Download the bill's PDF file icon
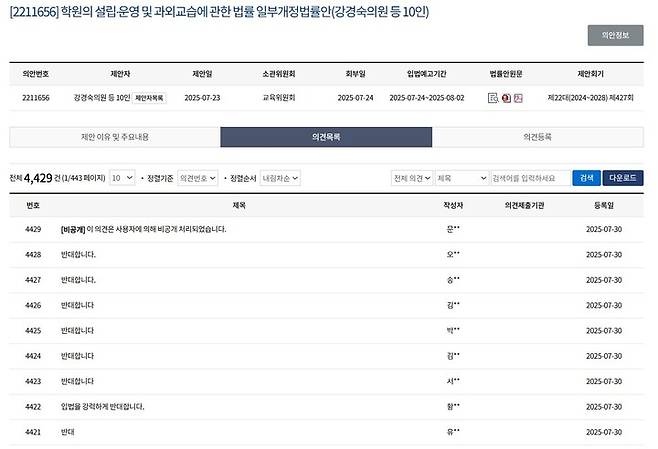Screen dimensions: 658x449 [x=517, y=98]
